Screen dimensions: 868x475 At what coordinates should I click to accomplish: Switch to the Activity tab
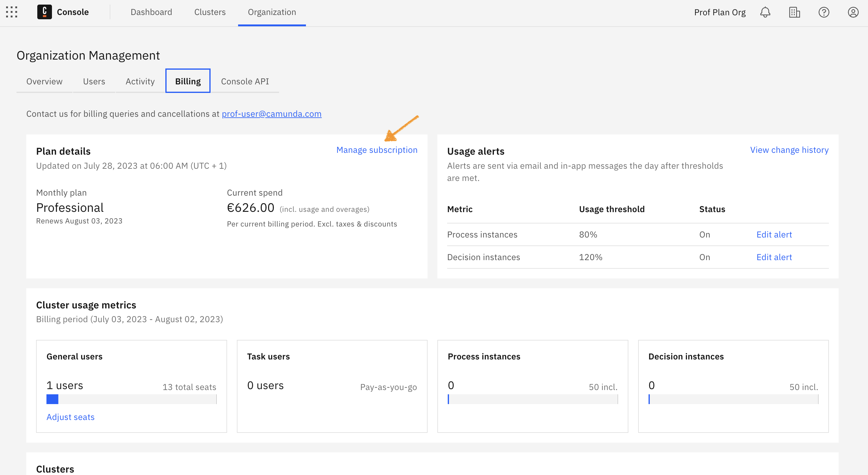(x=140, y=81)
